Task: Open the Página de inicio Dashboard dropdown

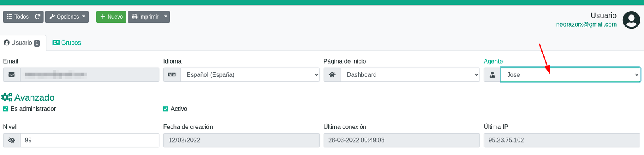Action: tap(410, 74)
